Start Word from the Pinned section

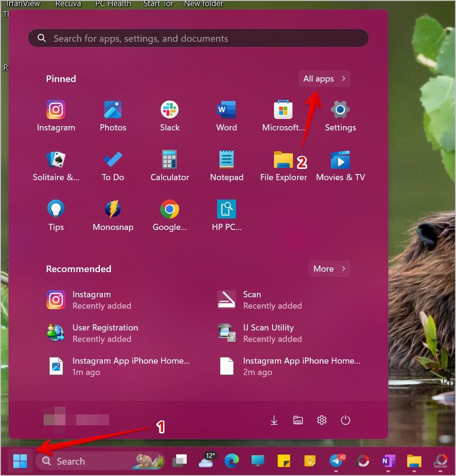(227, 116)
